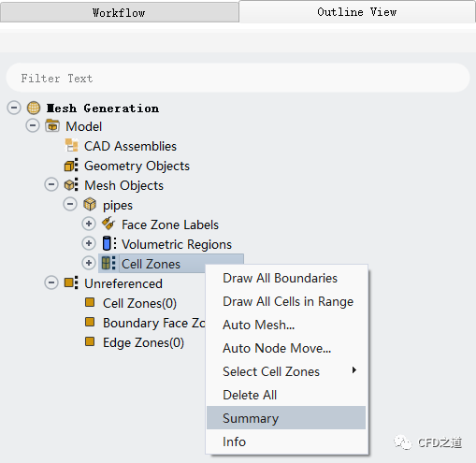Expand the Volumetric Regions node
The image size is (476, 463).
pos(89,243)
